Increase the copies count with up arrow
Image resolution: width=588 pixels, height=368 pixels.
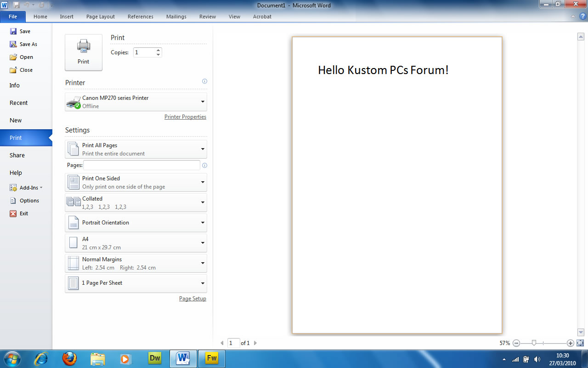(x=158, y=50)
